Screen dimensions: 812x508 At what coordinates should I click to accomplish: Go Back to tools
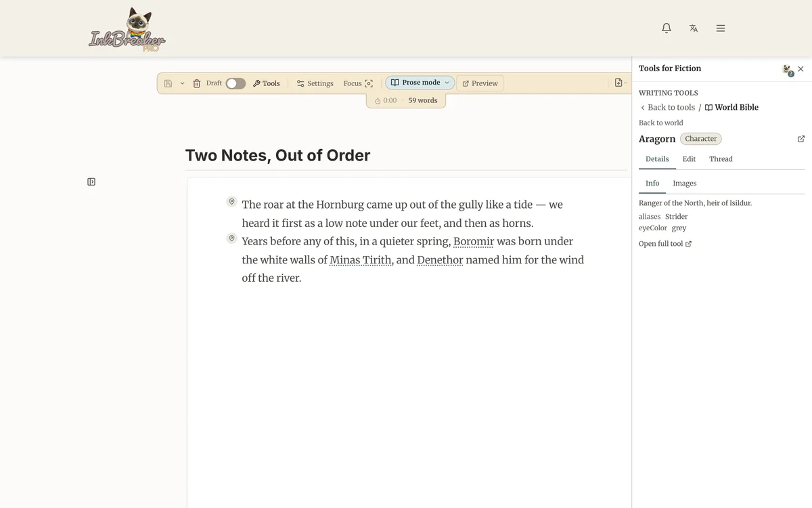tap(667, 107)
